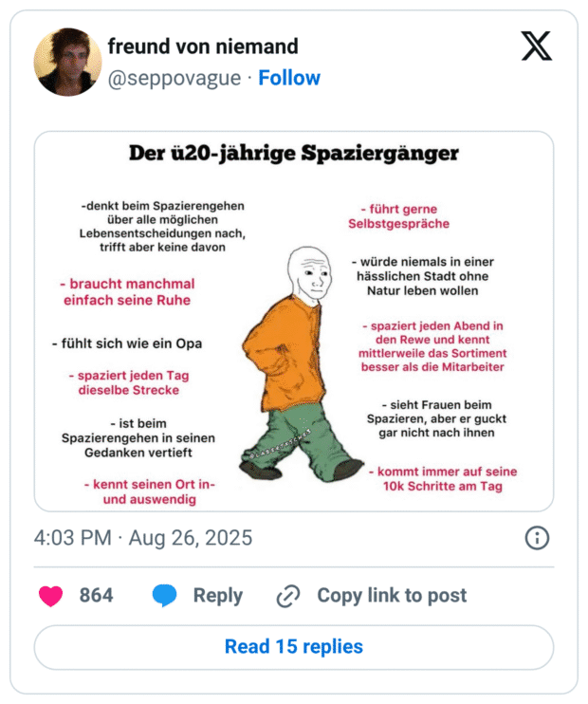Open the 4:03 PM Aug 26, 2025 timestamp
This screenshot has width=588, height=704.
(143, 538)
